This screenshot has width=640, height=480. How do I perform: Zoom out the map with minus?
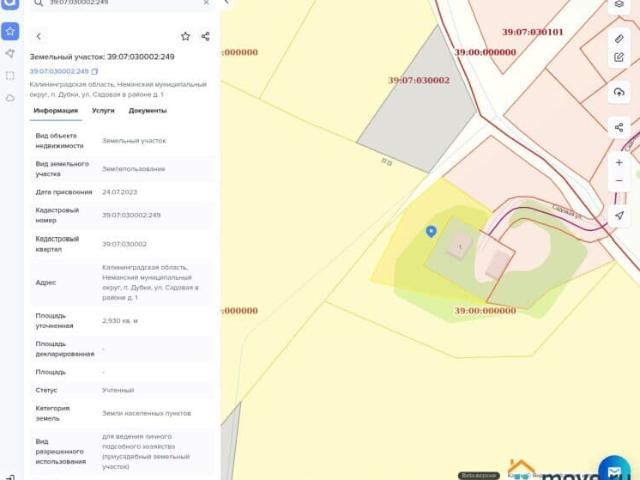tap(619, 180)
